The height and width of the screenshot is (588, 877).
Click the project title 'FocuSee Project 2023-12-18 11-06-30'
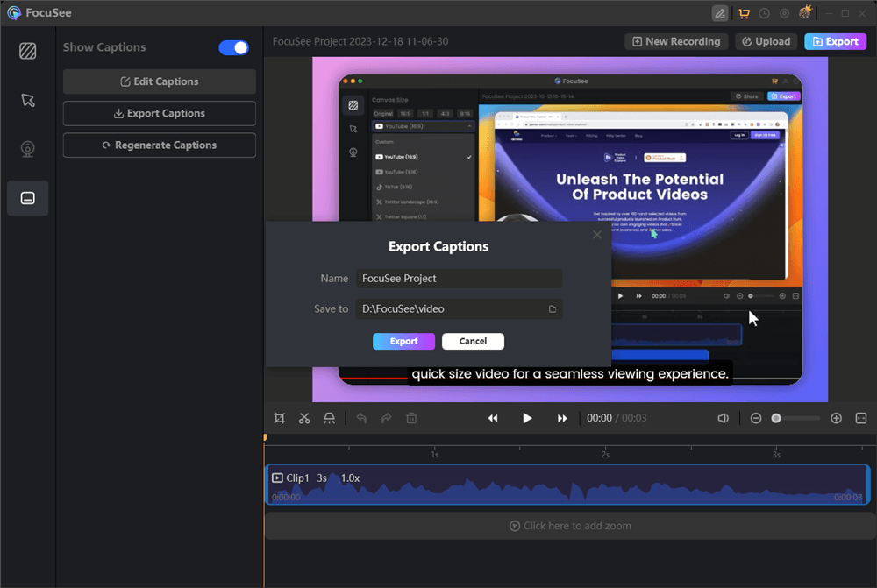(x=360, y=41)
